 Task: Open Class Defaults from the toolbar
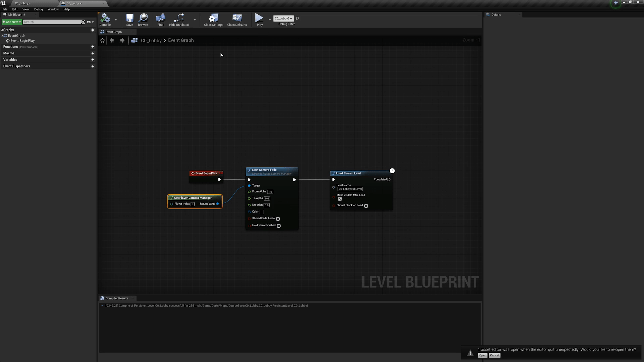tap(237, 18)
